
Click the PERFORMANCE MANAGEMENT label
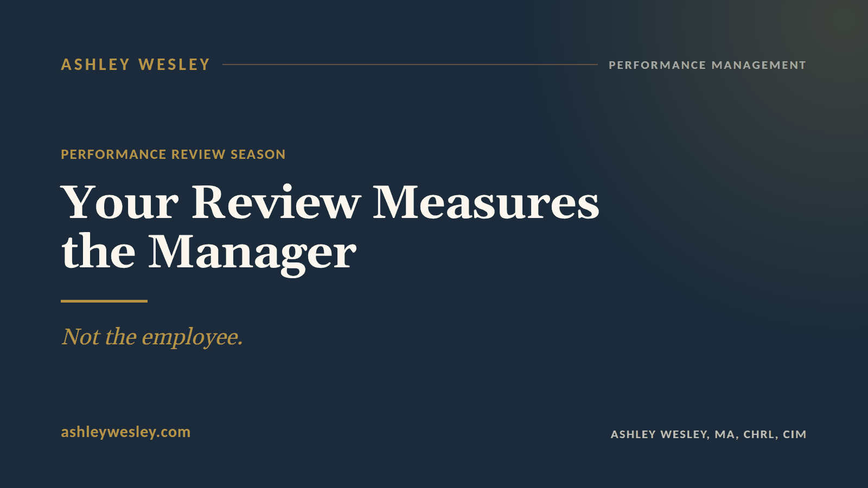pyautogui.click(x=707, y=65)
